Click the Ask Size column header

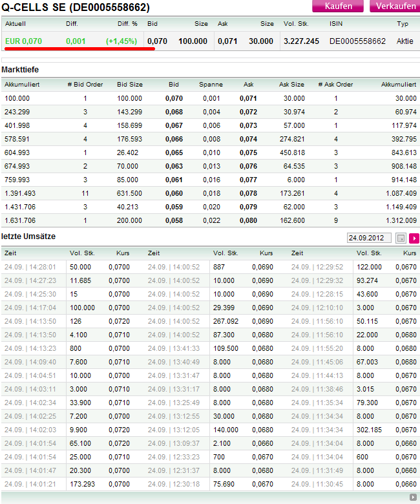point(291,85)
